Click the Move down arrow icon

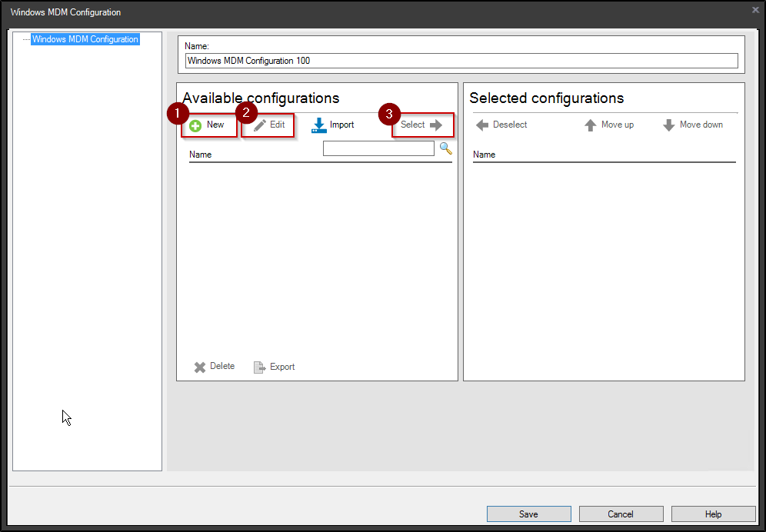click(668, 124)
